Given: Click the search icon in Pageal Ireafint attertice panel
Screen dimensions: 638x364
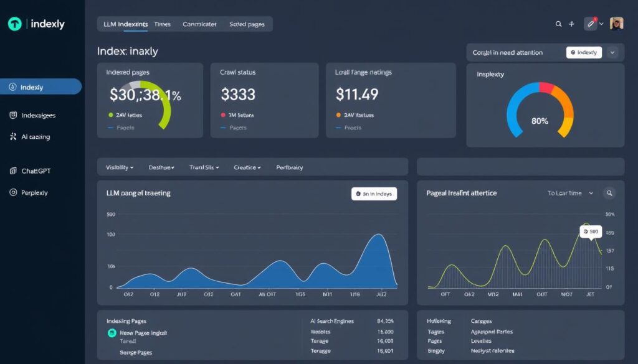Looking at the screenshot, I should 609,193.
